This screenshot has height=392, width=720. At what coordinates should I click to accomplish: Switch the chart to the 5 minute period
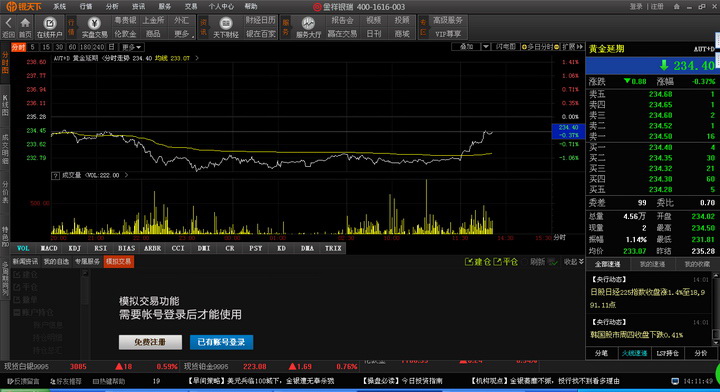[x=32, y=47]
